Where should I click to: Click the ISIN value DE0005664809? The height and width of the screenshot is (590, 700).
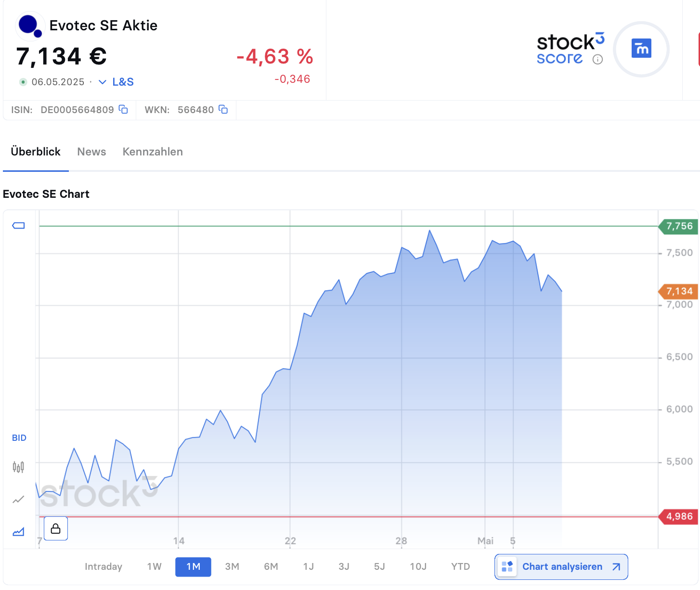pos(77,110)
